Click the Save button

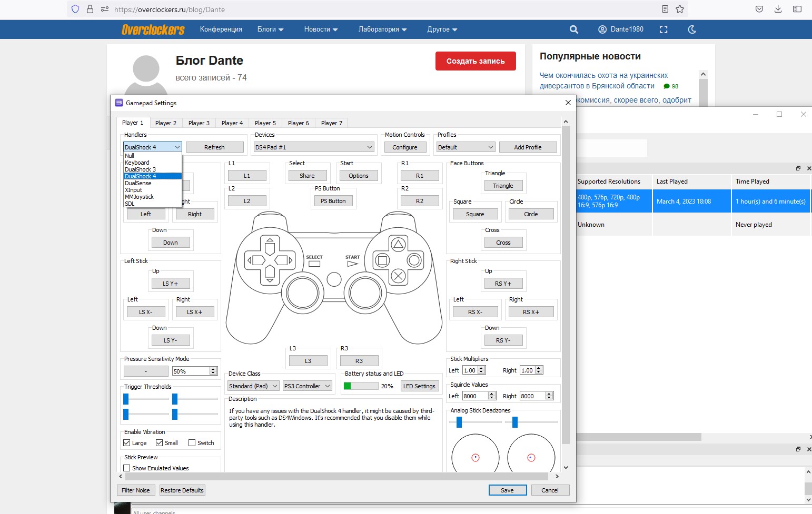(x=508, y=490)
